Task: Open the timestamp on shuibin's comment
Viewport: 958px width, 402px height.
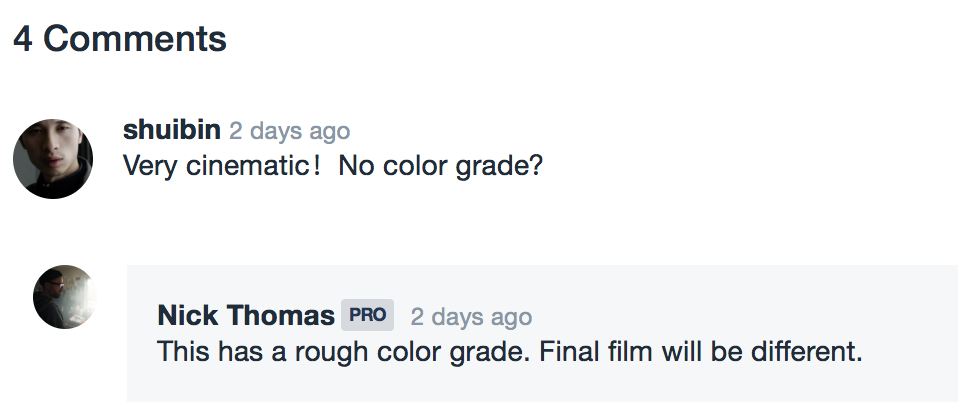Action: pyautogui.click(x=290, y=131)
